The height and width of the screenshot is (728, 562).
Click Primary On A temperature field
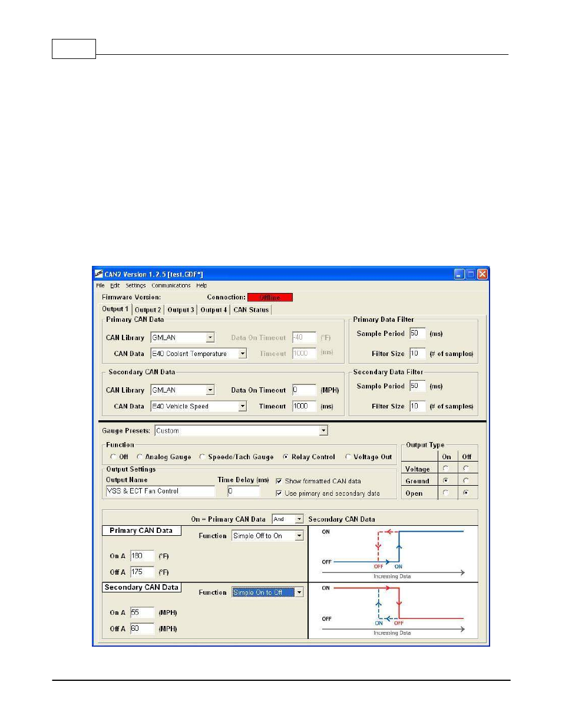click(x=142, y=556)
